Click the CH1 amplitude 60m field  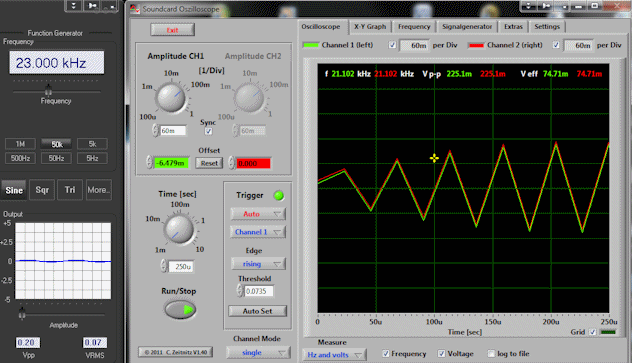coord(173,131)
